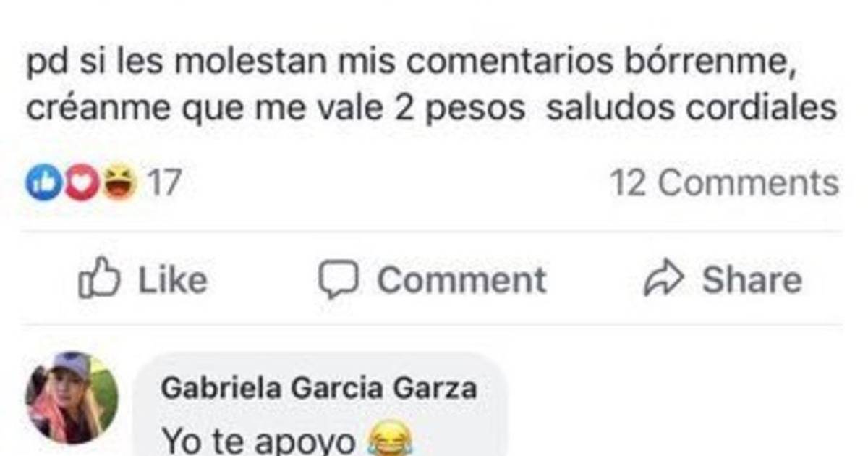The width and height of the screenshot is (868, 456).
Task: Click the words "saludos cordiales" in the post
Action: point(692,109)
